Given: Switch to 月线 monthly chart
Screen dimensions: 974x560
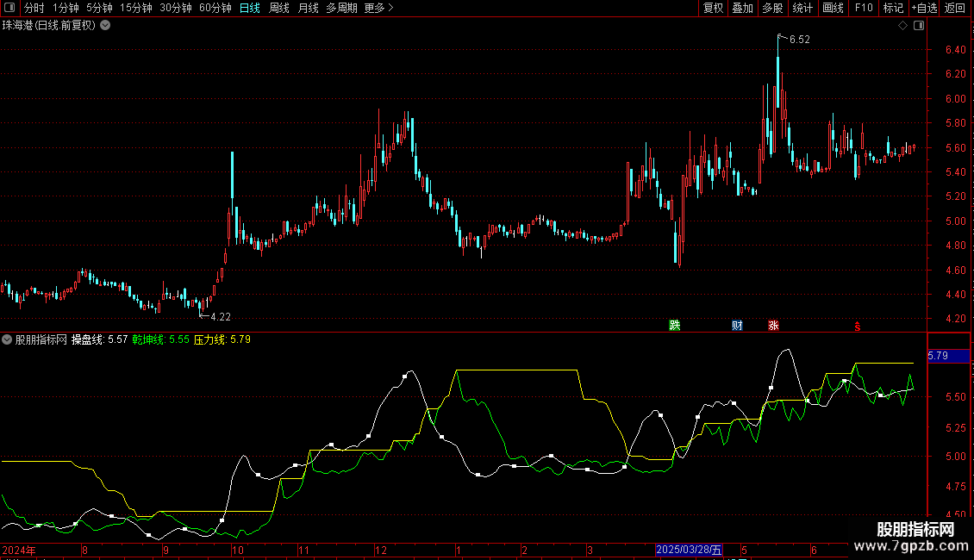Looking at the screenshot, I should pyautogui.click(x=308, y=8).
